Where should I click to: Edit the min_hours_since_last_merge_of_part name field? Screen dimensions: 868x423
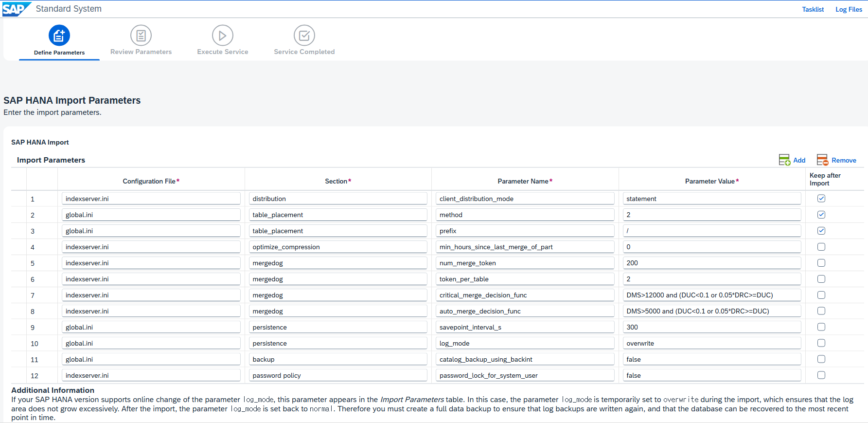[x=525, y=247]
